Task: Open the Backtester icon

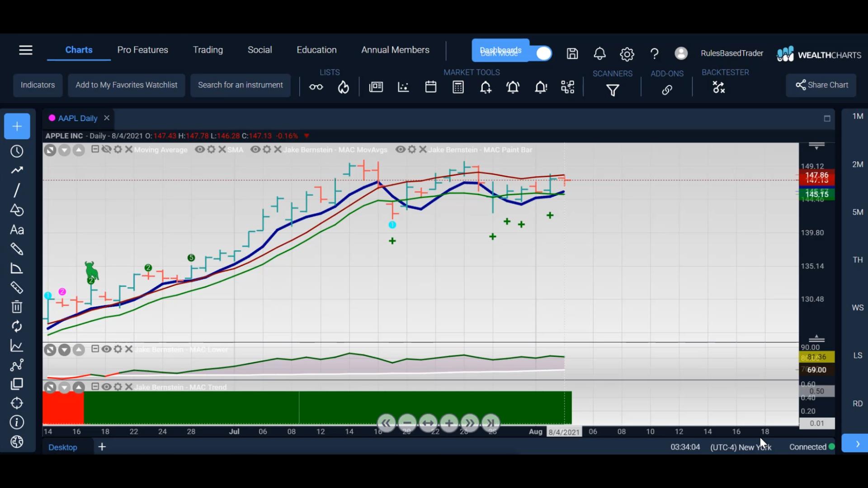Action: 719,87
